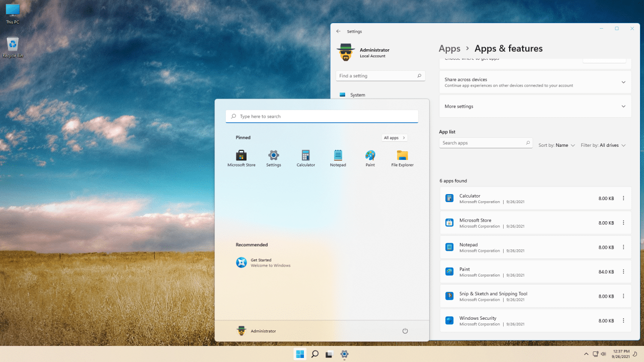Open Notepad three-dot options menu
The height and width of the screenshot is (362, 644).
point(623,247)
